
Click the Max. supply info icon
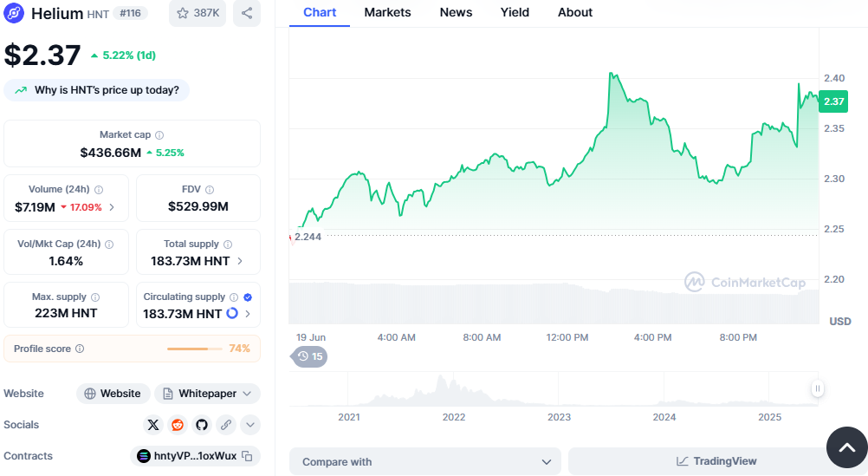[95, 297]
